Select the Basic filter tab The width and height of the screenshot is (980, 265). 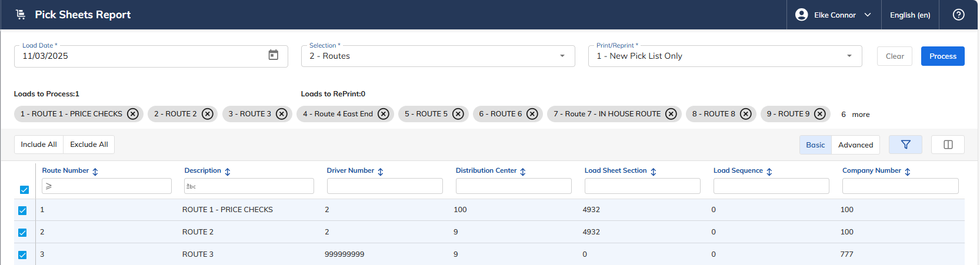(815, 145)
